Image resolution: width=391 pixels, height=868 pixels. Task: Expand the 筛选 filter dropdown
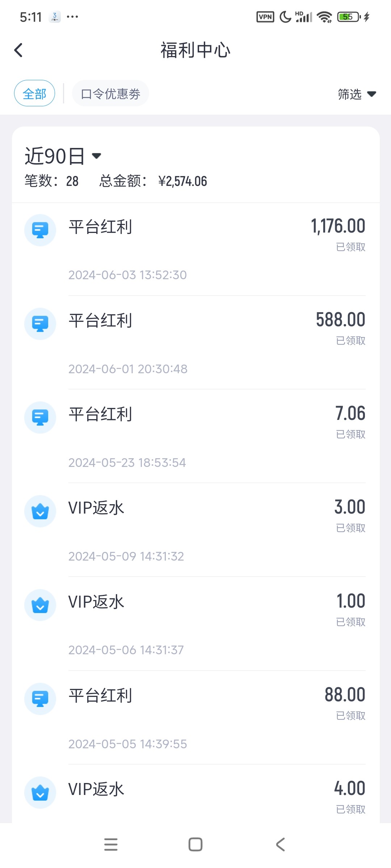[357, 94]
